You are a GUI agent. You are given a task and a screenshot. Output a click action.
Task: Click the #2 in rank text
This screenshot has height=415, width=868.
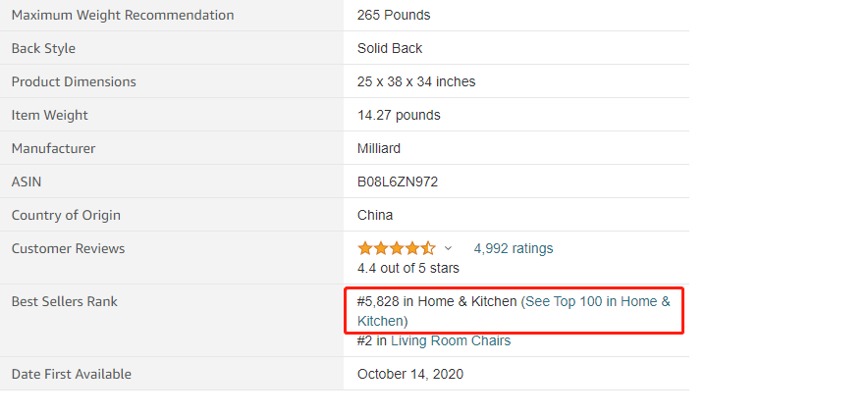(x=372, y=340)
